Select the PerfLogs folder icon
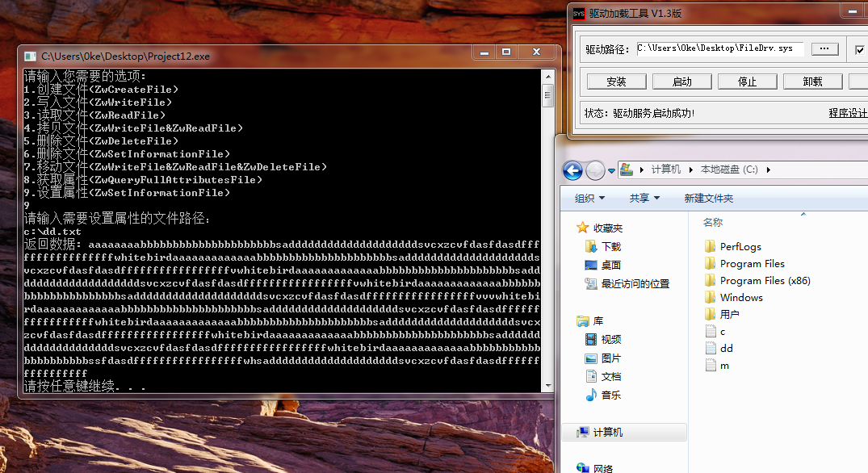 coord(711,246)
